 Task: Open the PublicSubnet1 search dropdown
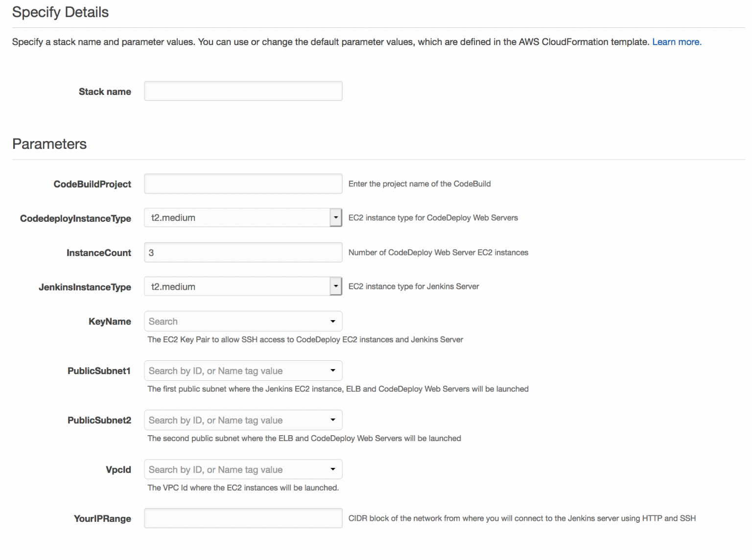237,371
